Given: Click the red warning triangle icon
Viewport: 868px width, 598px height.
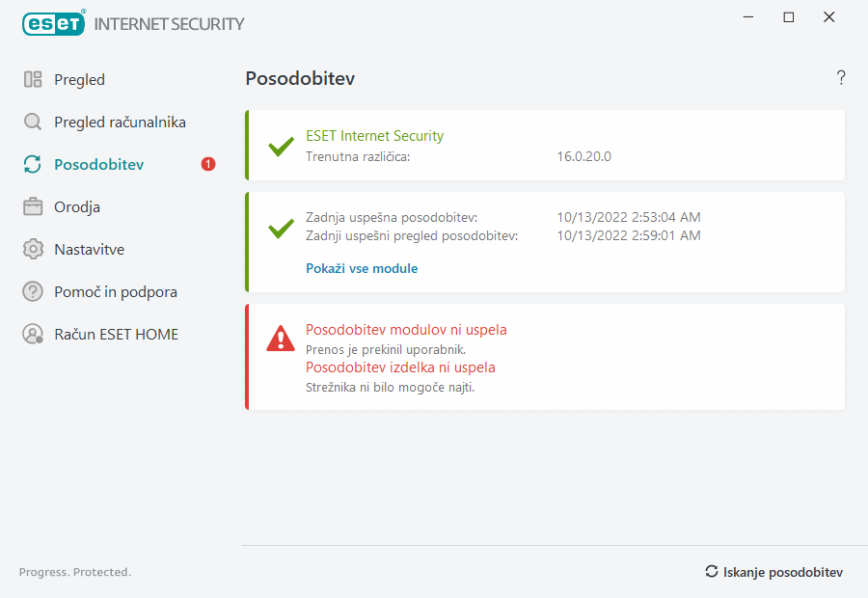Looking at the screenshot, I should pos(281,339).
